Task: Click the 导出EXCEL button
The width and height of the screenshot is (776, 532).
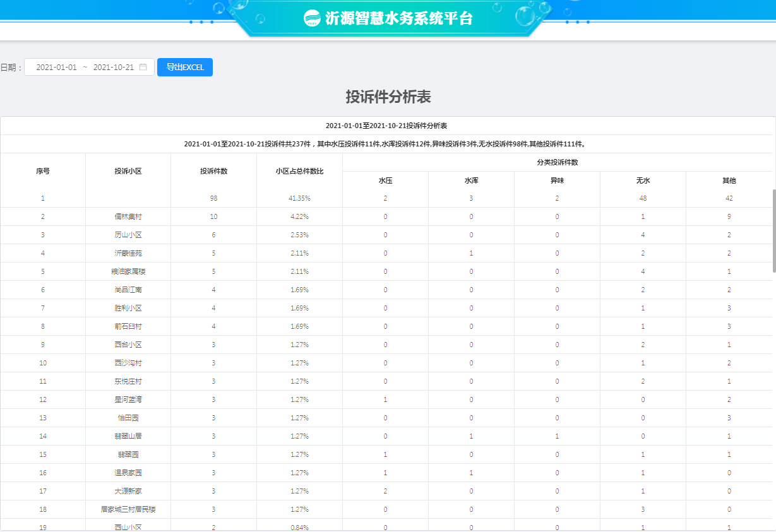Action: click(185, 67)
